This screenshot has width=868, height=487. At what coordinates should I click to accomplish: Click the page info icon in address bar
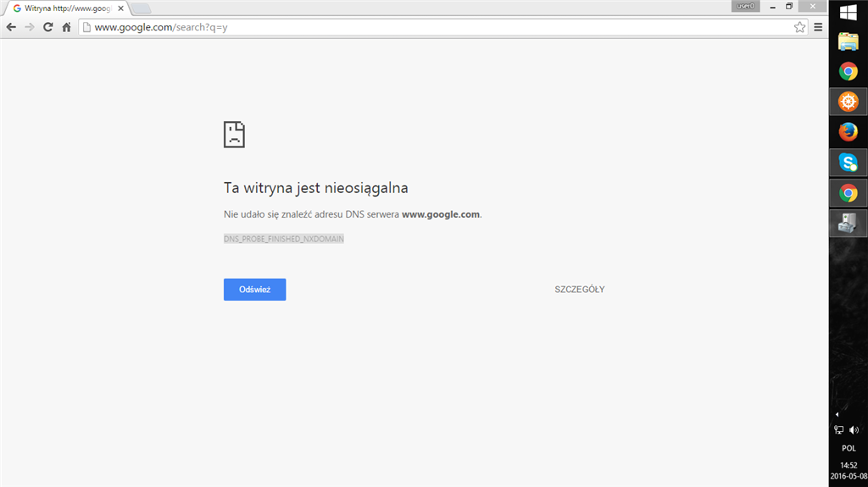point(86,27)
